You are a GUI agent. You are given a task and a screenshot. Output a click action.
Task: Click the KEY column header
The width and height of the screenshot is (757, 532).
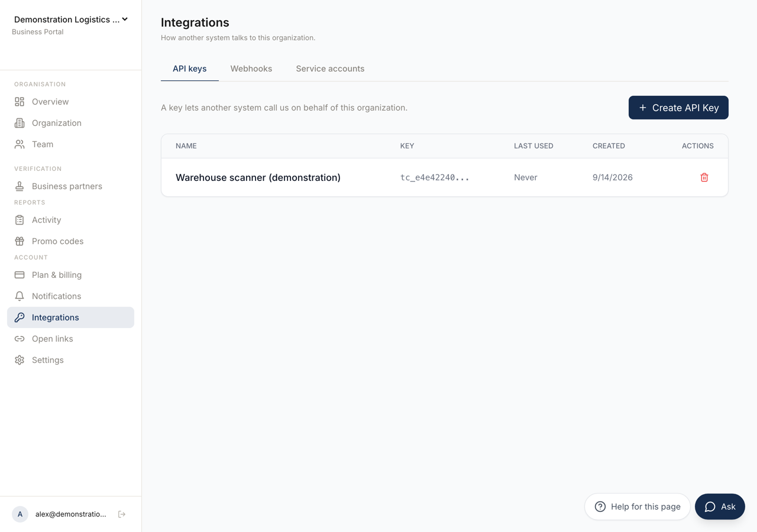click(x=407, y=146)
